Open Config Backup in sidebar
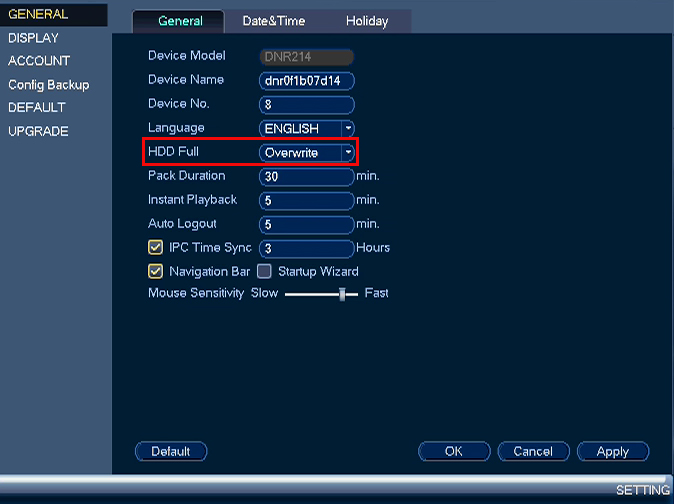Screen dimensions: 674x504 [x=49, y=85]
